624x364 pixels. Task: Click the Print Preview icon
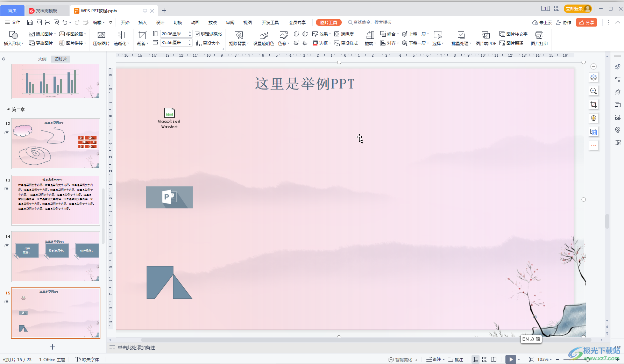pyautogui.click(x=56, y=22)
